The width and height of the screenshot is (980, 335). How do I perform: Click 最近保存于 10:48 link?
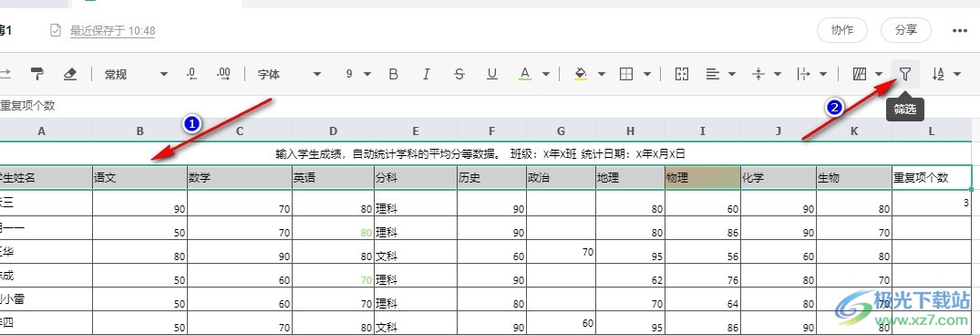click(112, 31)
